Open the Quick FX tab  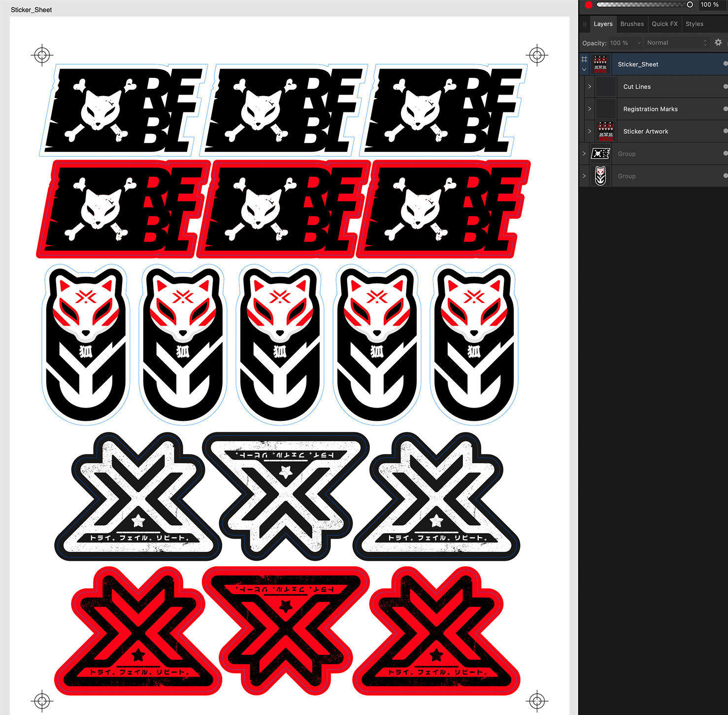pyautogui.click(x=664, y=24)
